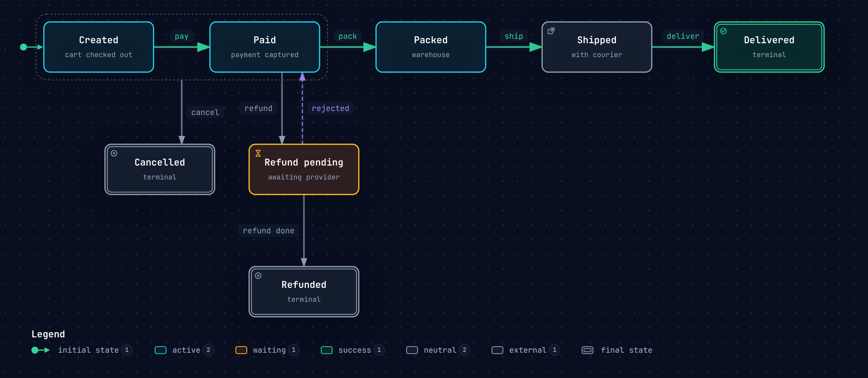Click the active legend color swatch
Image resolution: width=868 pixels, height=378 pixels.
pos(161,350)
